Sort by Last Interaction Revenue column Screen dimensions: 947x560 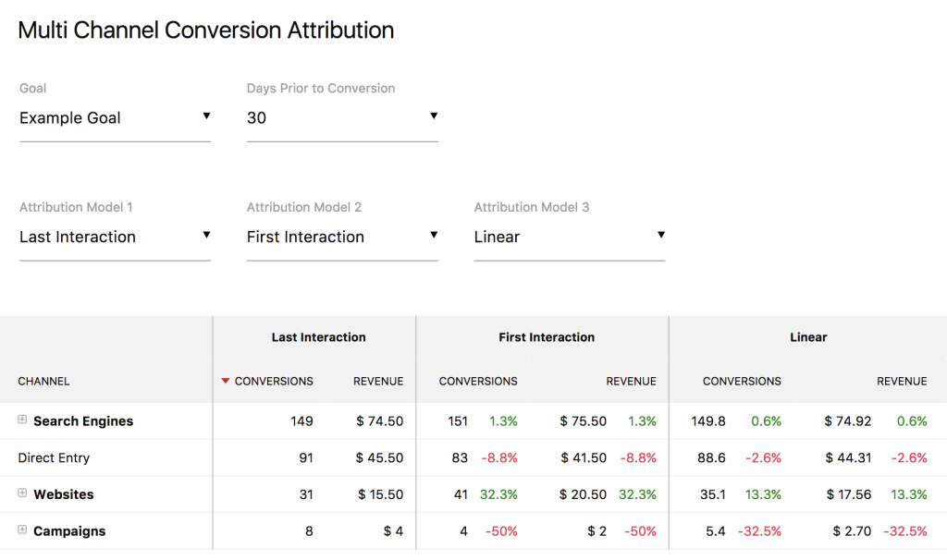click(378, 381)
